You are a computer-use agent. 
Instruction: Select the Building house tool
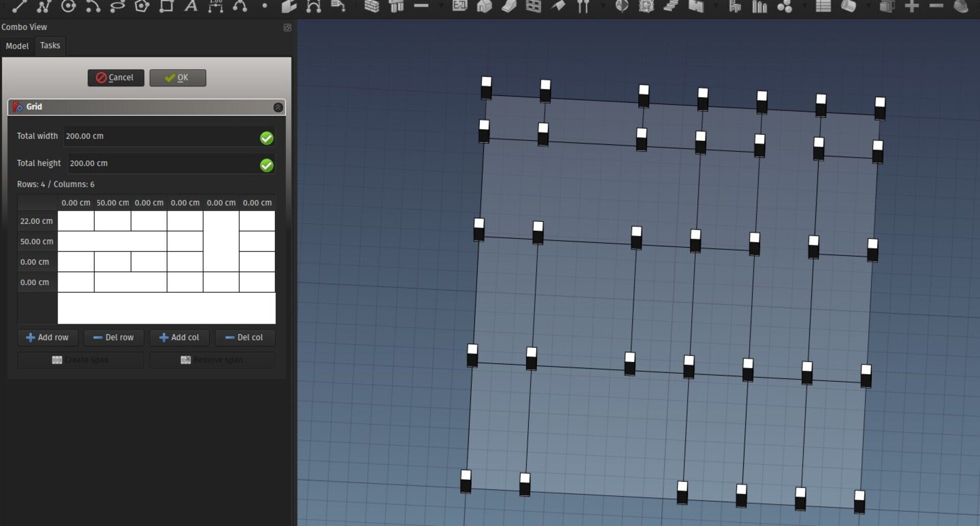click(484, 6)
